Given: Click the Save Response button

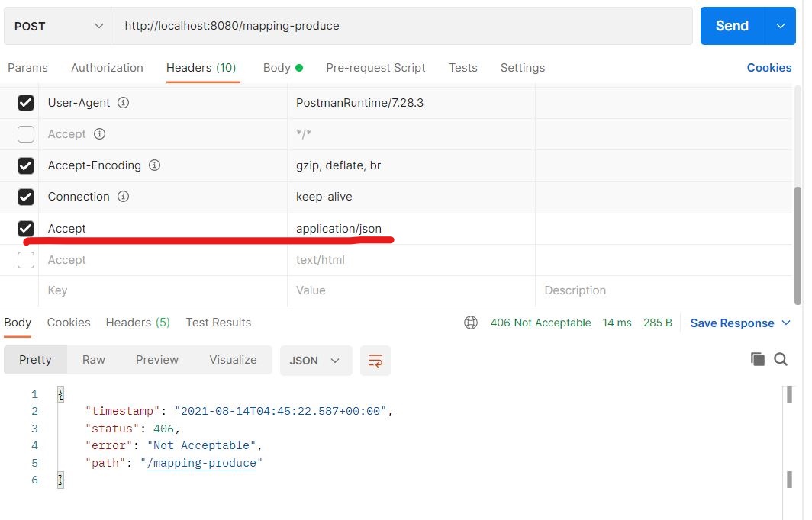Looking at the screenshot, I should pos(733,323).
